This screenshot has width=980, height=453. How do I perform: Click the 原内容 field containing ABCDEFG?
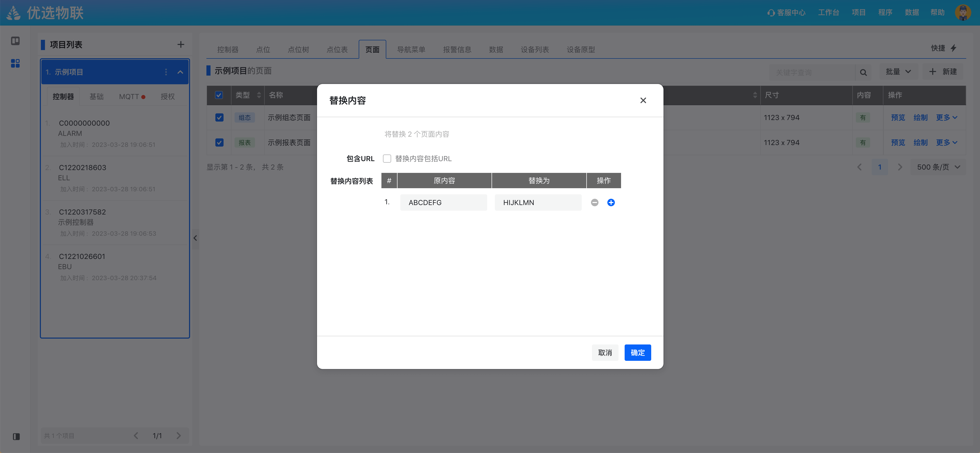(x=444, y=202)
